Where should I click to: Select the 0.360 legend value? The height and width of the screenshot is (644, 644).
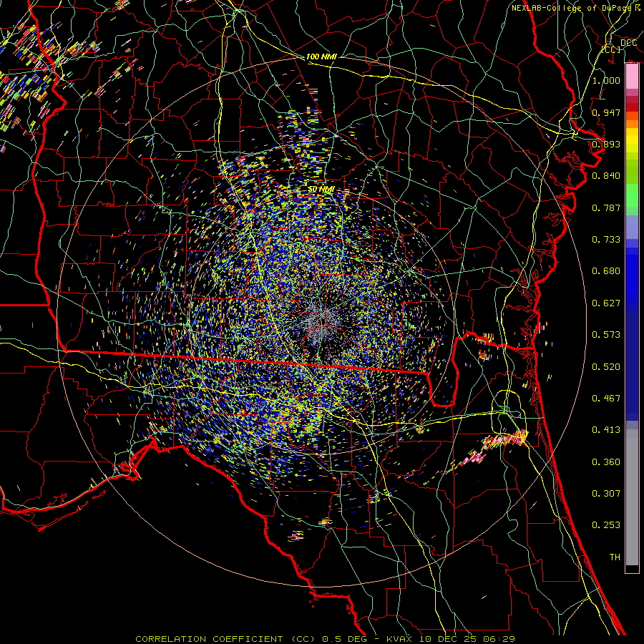(x=606, y=462)
